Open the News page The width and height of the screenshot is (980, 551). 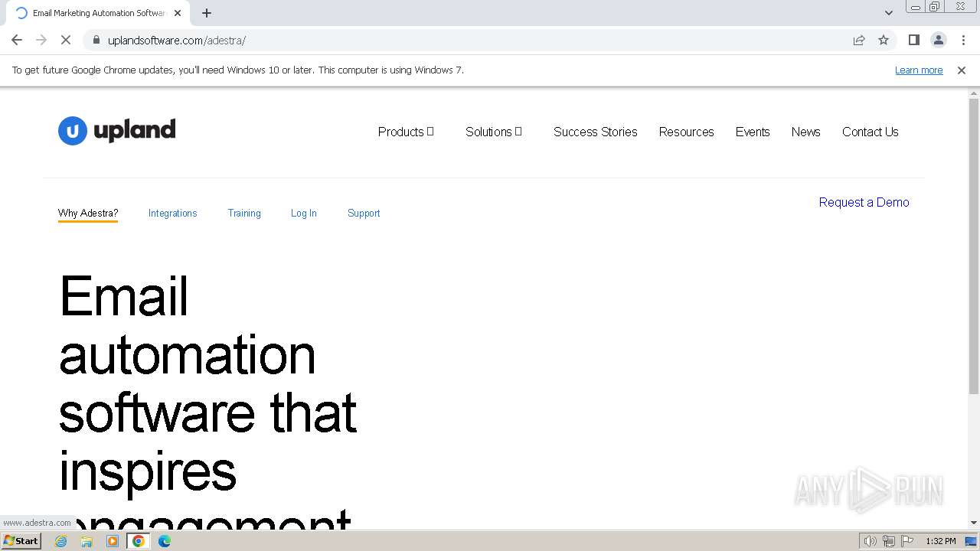[x=806, y=132]
